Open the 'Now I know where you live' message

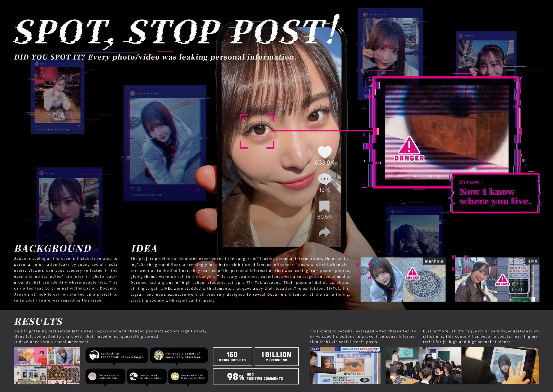click(495, 193)
